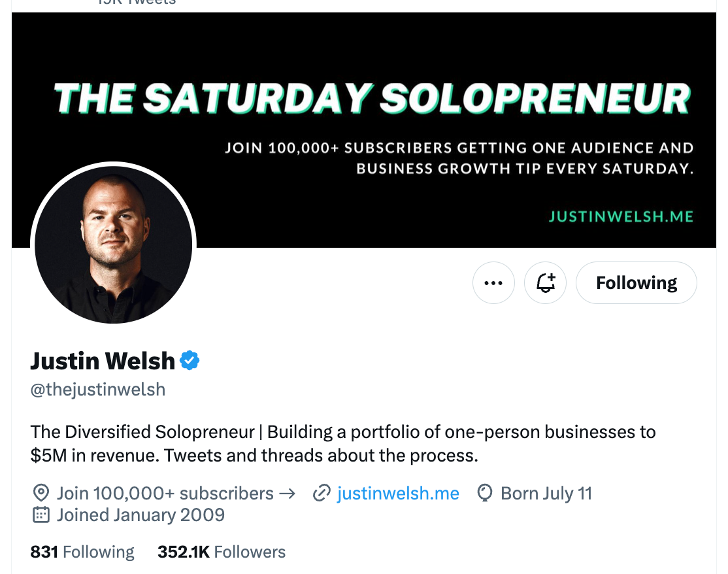Open the three-dot more options menu
The height and width of the screenshot is (574, 728).
[493, 283]
